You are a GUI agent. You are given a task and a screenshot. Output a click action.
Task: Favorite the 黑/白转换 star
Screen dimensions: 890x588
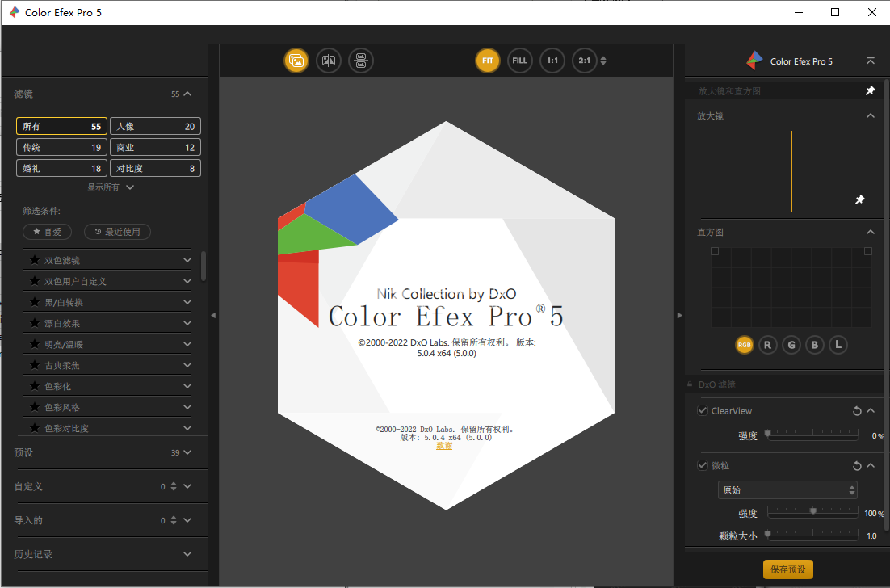35,302
